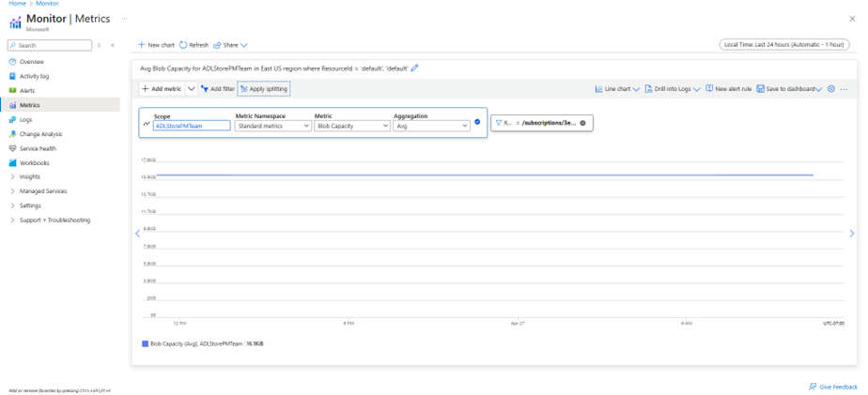The width and height of the screenshot is (868, 395).
Task: Click the blue checkmark on metric row
Action: coord(477,122)
